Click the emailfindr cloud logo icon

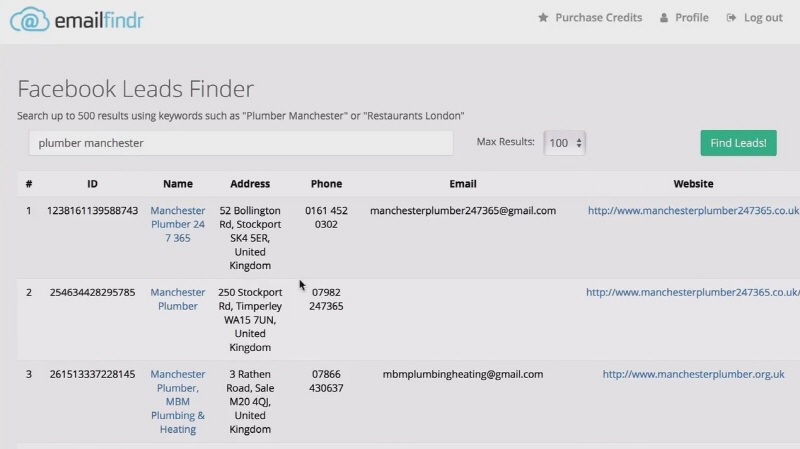[30, 20]
